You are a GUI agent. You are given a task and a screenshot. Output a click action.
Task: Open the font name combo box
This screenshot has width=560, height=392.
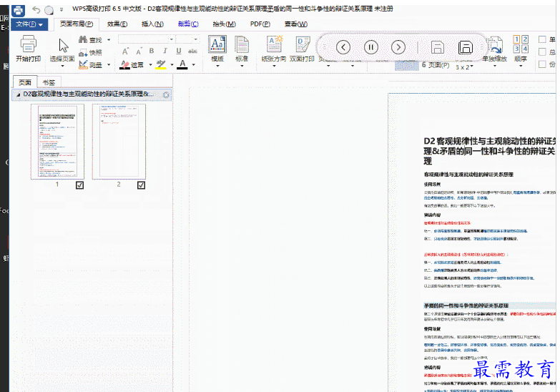(146, 39)
